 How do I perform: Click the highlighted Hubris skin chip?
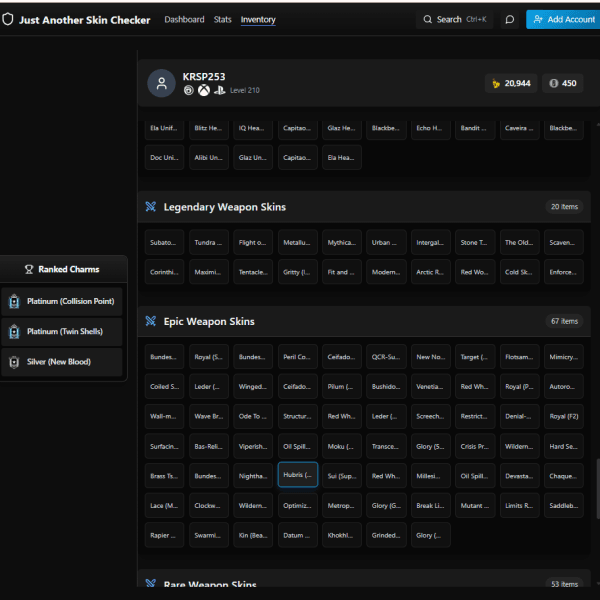298,475
